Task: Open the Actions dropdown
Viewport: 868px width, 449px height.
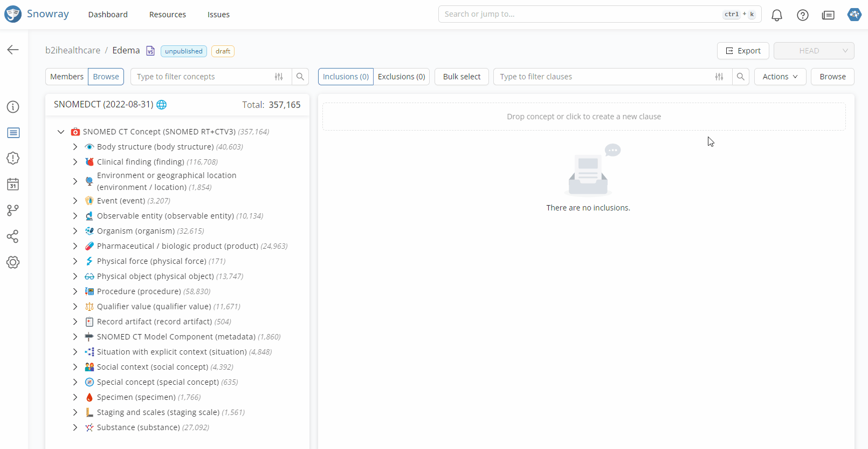Action: (780, 77)
